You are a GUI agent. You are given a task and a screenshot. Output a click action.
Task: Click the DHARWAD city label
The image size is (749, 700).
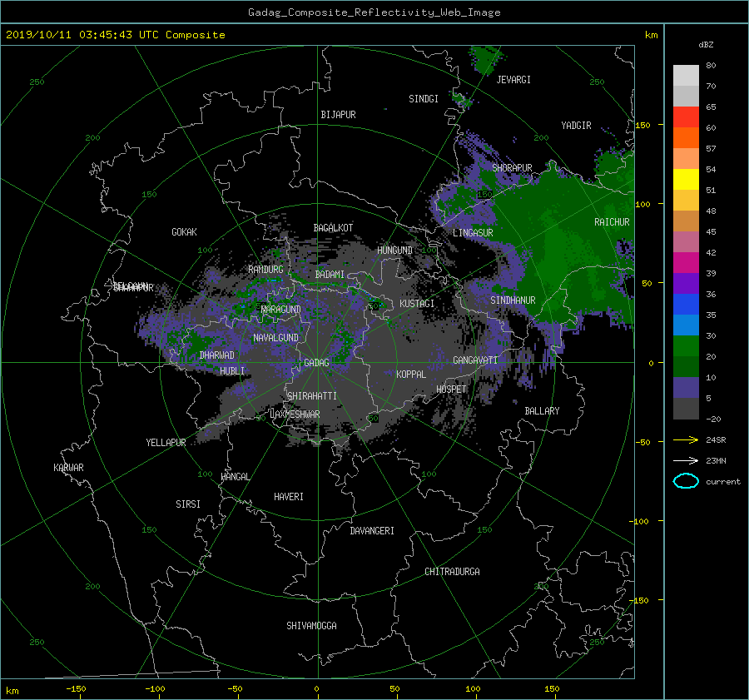217,355
